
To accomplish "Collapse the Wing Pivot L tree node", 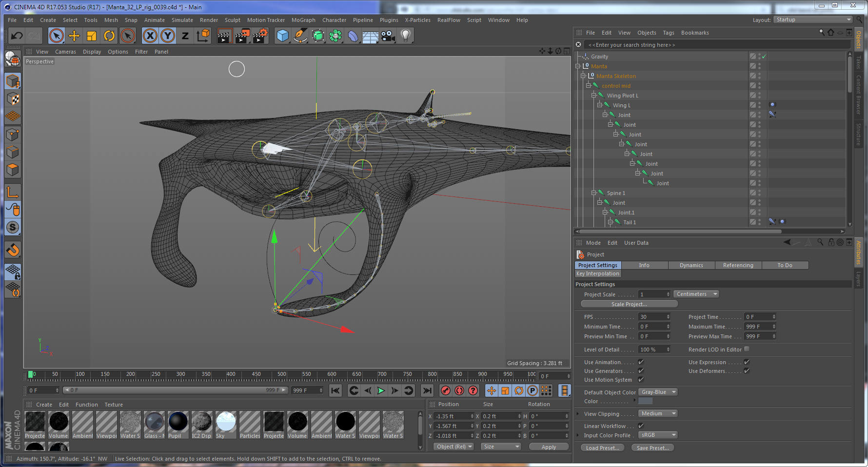I will tap(594, 96).
